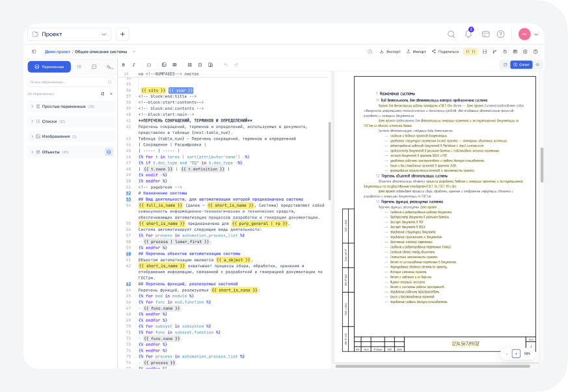Open the help question mark icon
Viewport: 568px width, 392px height.
500,34
